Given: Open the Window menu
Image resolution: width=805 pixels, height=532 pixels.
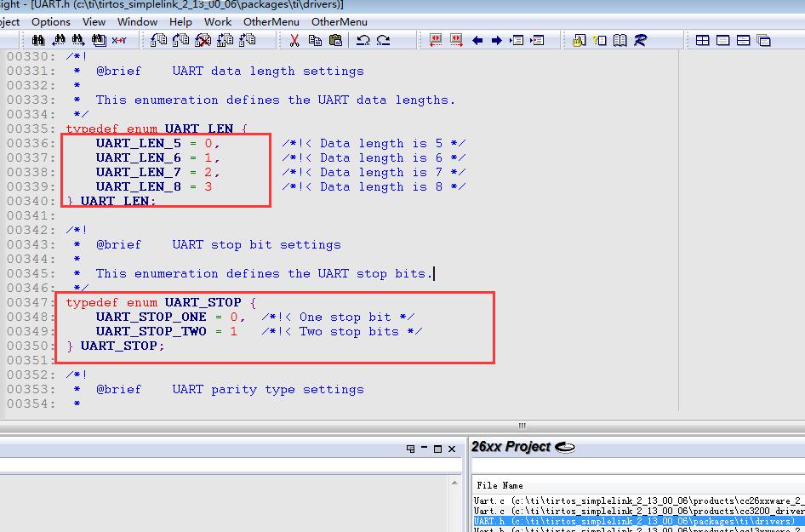Looking at the screenshot, I should [x=137, y=22].
